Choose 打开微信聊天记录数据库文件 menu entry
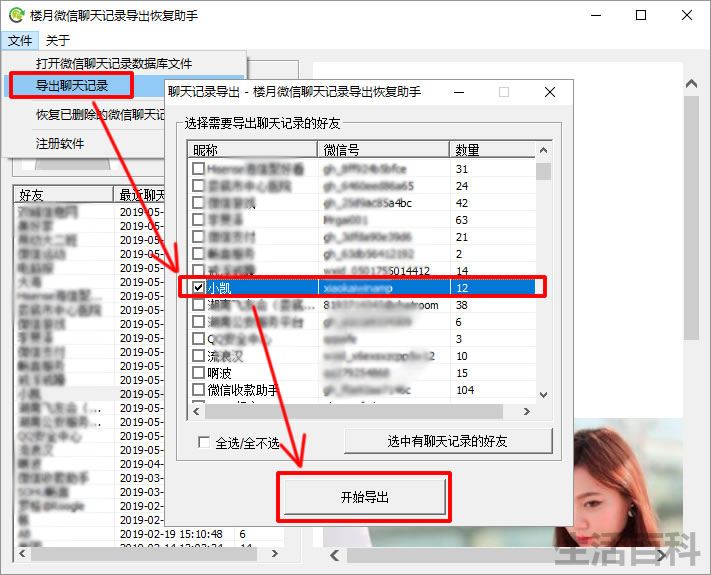The height and width of the screenshot is (575, 711). click(x=114, y=63)
